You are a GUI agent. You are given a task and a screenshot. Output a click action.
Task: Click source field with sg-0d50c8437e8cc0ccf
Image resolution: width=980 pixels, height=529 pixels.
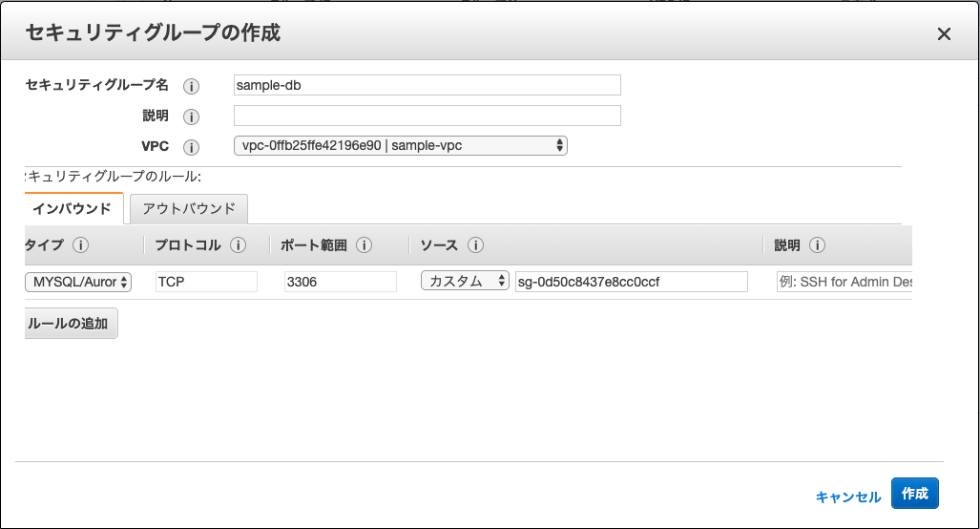[630, 282]
